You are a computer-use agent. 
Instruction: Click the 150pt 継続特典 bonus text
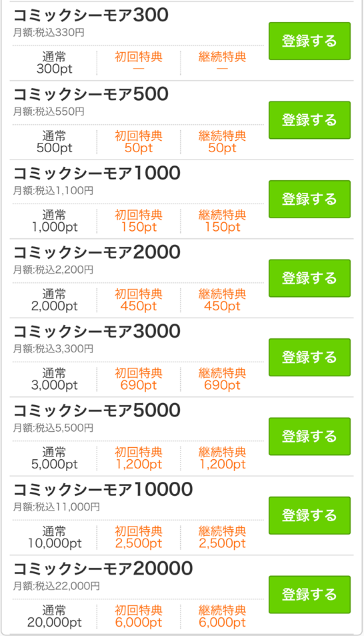click(x=222, y=227)
